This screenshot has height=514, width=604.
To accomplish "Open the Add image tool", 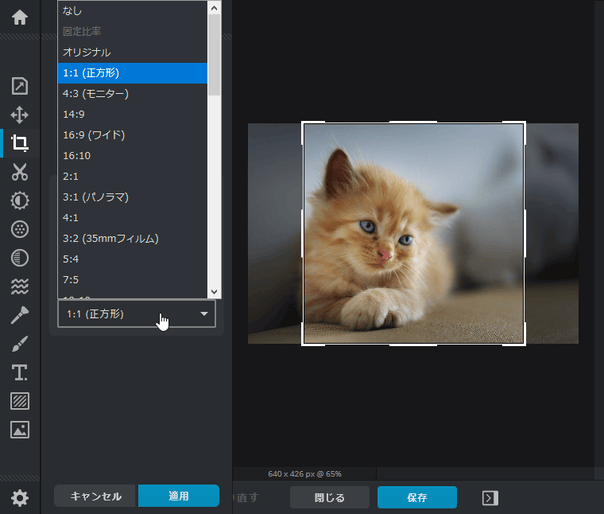I will tap(20, 430).
